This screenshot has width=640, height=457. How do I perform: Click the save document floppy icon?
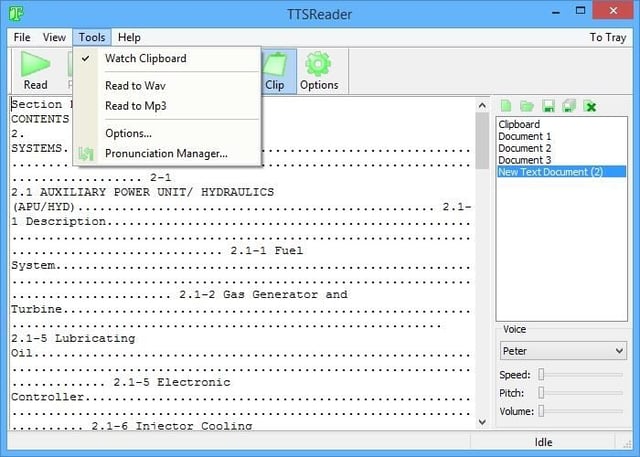click(x=549, y=106)
